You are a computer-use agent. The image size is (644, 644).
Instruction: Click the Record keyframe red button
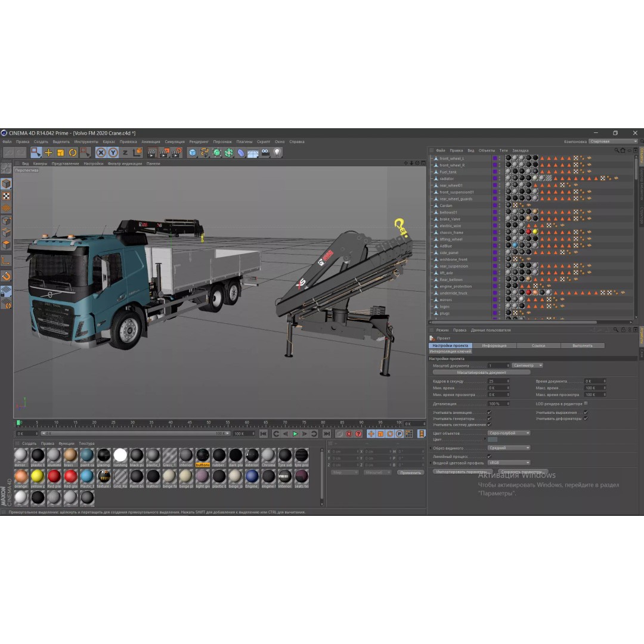pos(340,434)
